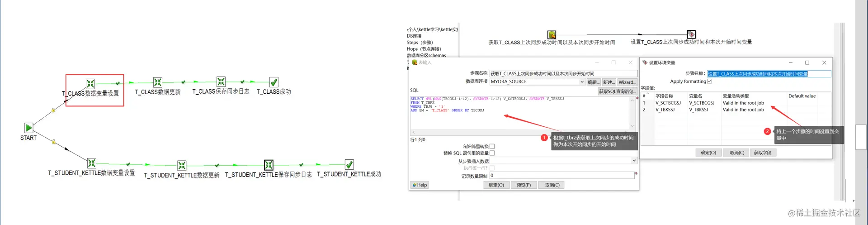Select the T_CLASS数据更新 transformation icon
The height and width of the screenshot is (225, 868).
(x=157, y=82)
